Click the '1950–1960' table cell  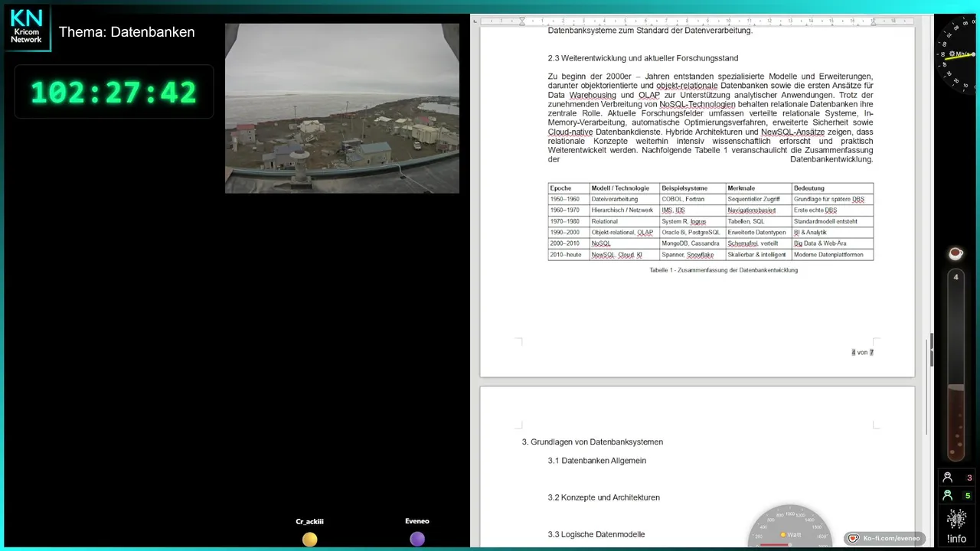(569, 199)
